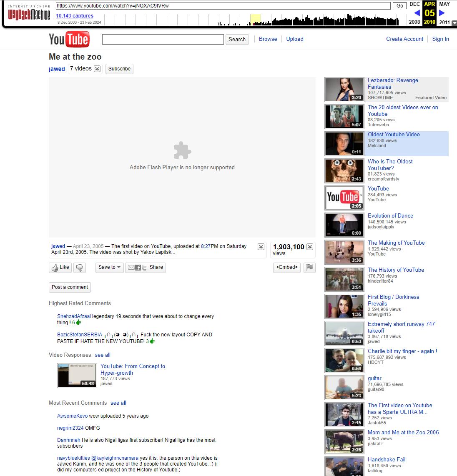
Task: Click the Wayback Machine logo
Action: (x=29, y=15)
